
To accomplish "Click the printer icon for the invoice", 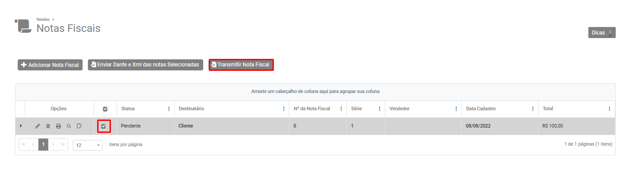I will click(58, 126).
